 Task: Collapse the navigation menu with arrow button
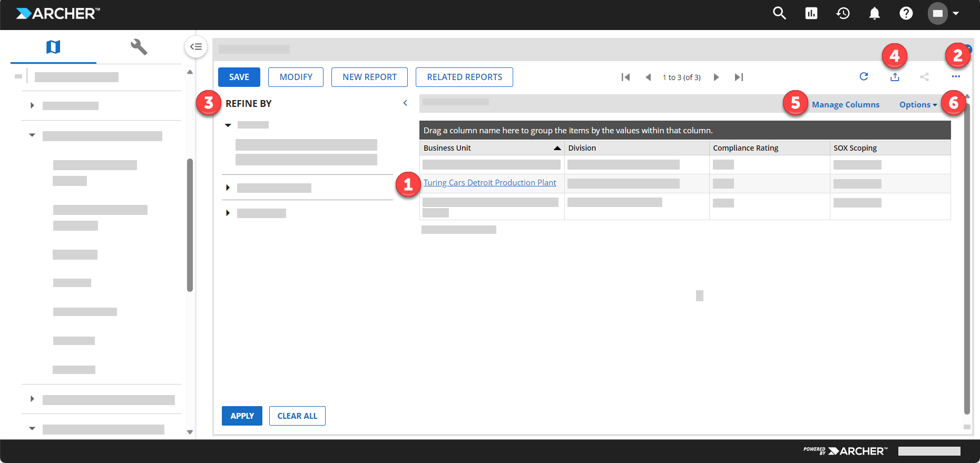(196, 47)
